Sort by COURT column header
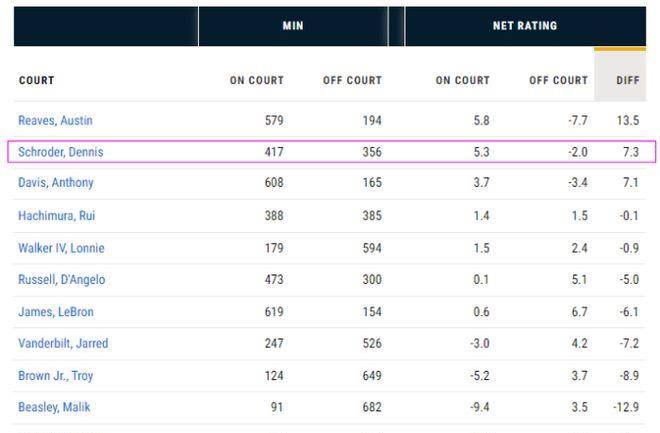This screenshot has width=660, height=433. pyautogui.click(x=37, y=80)
